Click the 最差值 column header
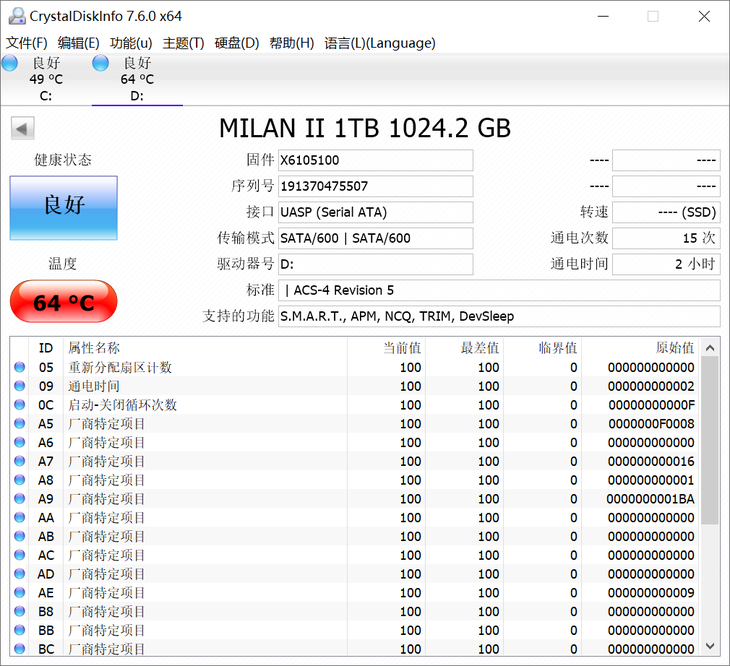This screenshot has height=666, width=730. click(465, 348)
